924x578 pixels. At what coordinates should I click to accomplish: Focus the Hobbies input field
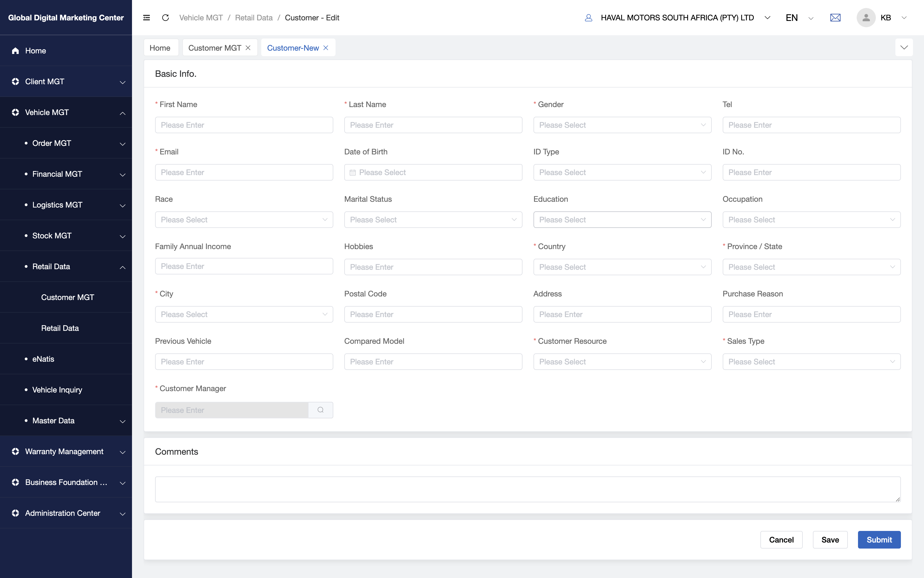[433, 267]
